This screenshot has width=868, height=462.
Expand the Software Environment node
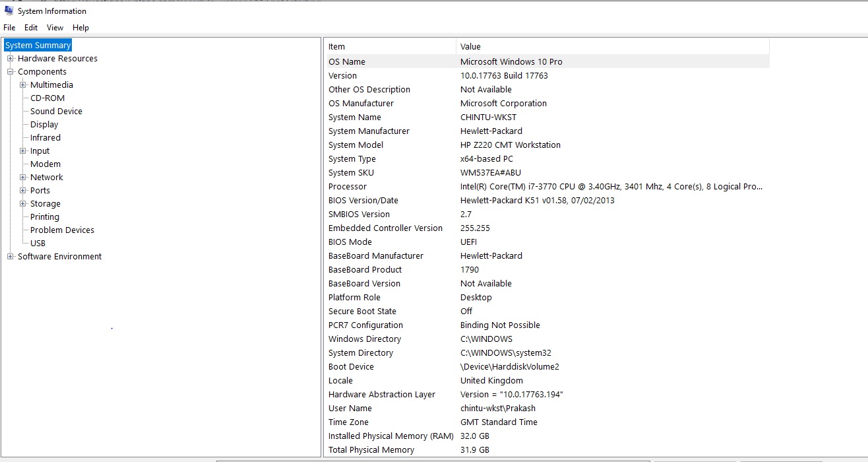(x=11, y=257)
